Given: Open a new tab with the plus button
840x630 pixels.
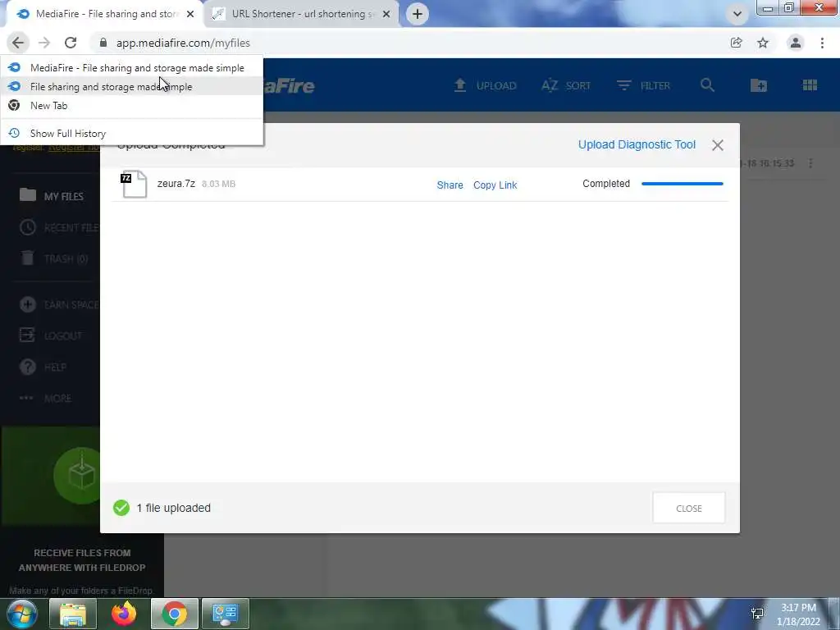Looking at the screenshot, I should pos(418,14).
